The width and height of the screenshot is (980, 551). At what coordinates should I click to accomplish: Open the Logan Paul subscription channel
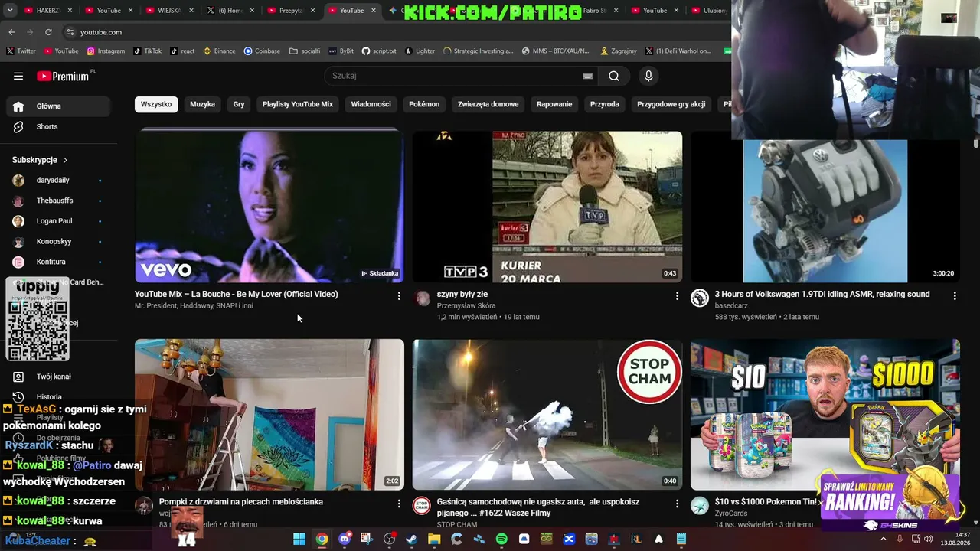58,221
